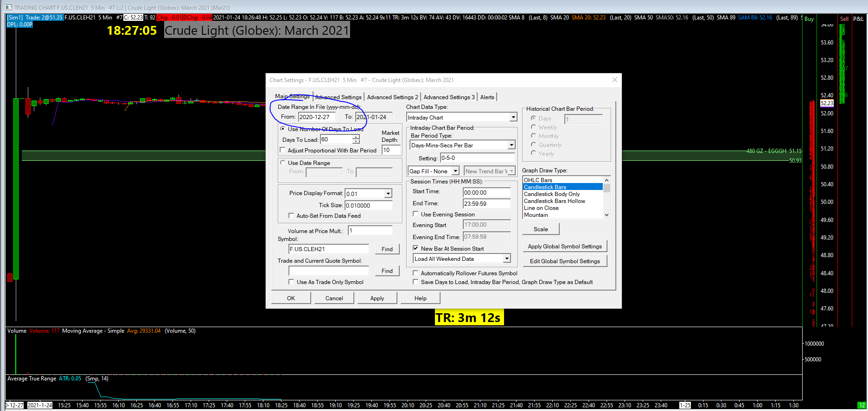Open the Advanced Settings 3 tab
868x411 pixels.
pos(449,97)
